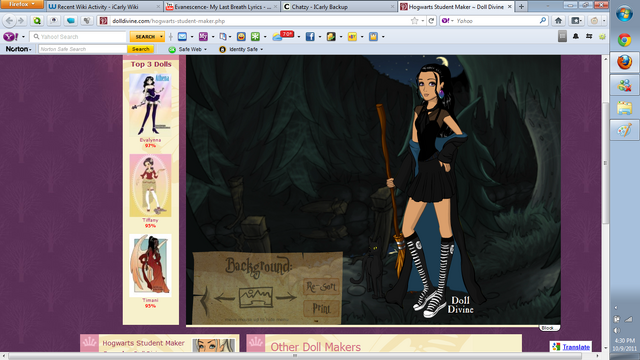Launch Google Chrome from taskbar
The height and width of the screenshot is (360, 640).
624,40
